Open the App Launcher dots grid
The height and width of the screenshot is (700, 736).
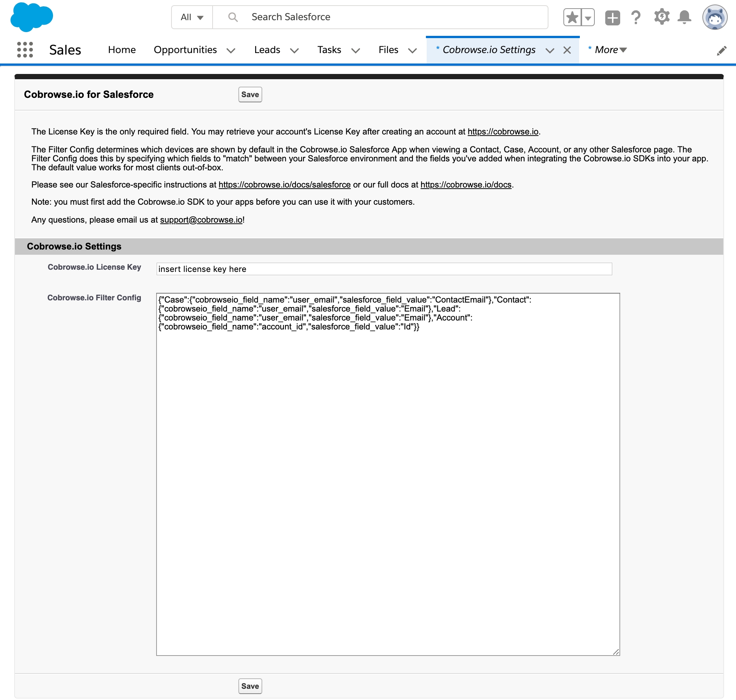coord(25,50)
